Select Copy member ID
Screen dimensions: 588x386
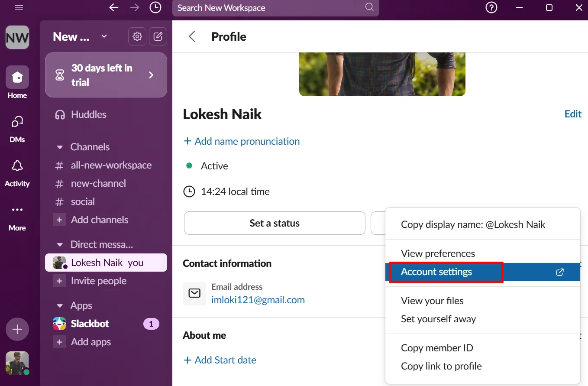[x=483, y=348]
